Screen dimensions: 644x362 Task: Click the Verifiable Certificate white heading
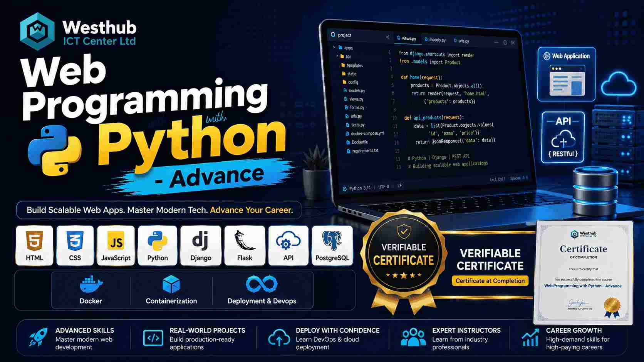[490, 260]
